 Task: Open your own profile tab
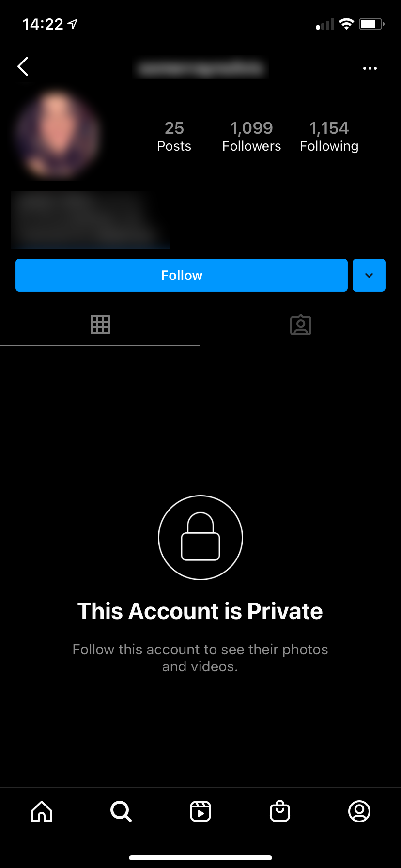tap(359, 811)
